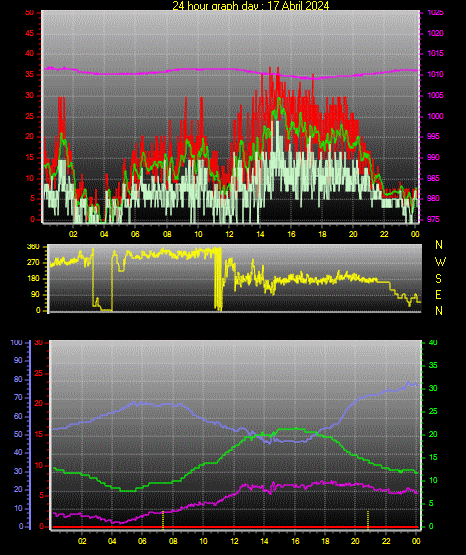Click the yellow sunset marker near 21
Viewport: 466px width, 555px height.
368,520
